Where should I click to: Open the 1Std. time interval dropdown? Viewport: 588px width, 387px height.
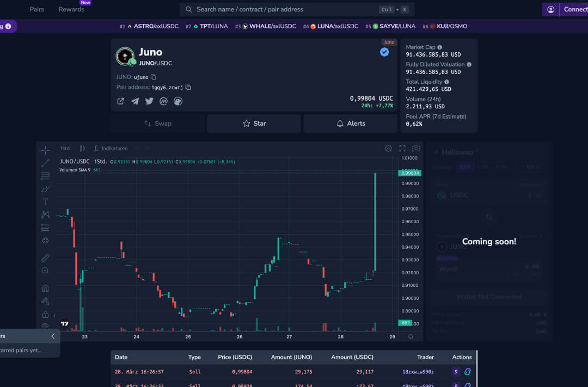(x=65, y=149)
